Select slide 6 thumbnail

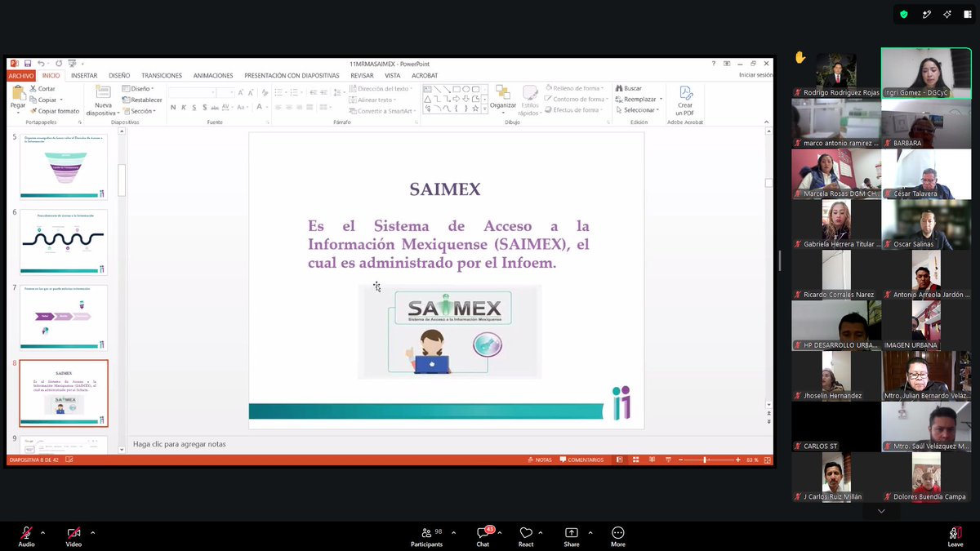[63, 242]
